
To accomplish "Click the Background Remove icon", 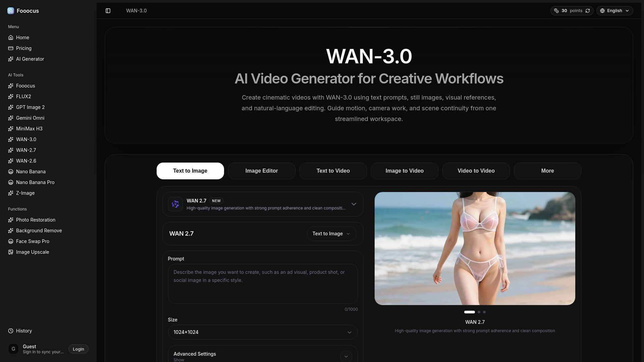I will 11,231.
